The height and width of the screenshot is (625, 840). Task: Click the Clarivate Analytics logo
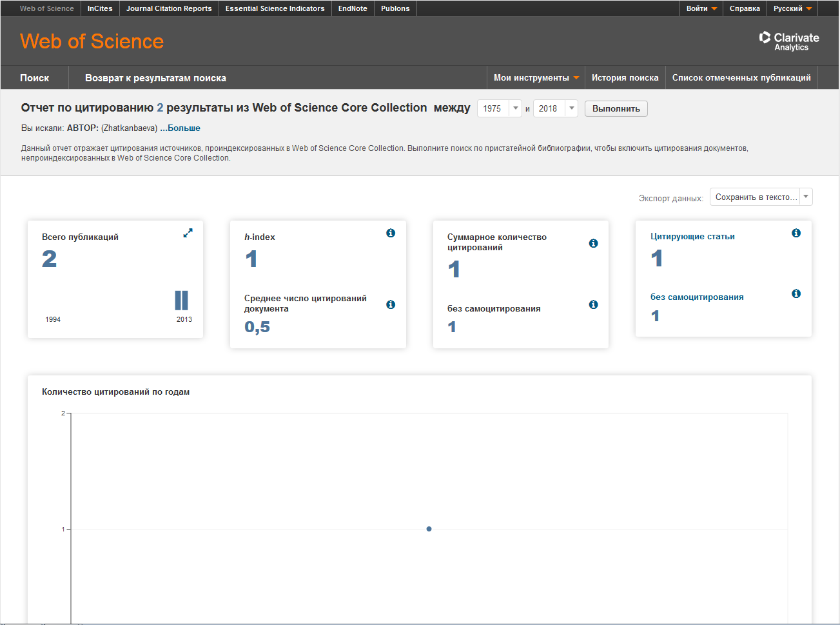pos(789,41)
